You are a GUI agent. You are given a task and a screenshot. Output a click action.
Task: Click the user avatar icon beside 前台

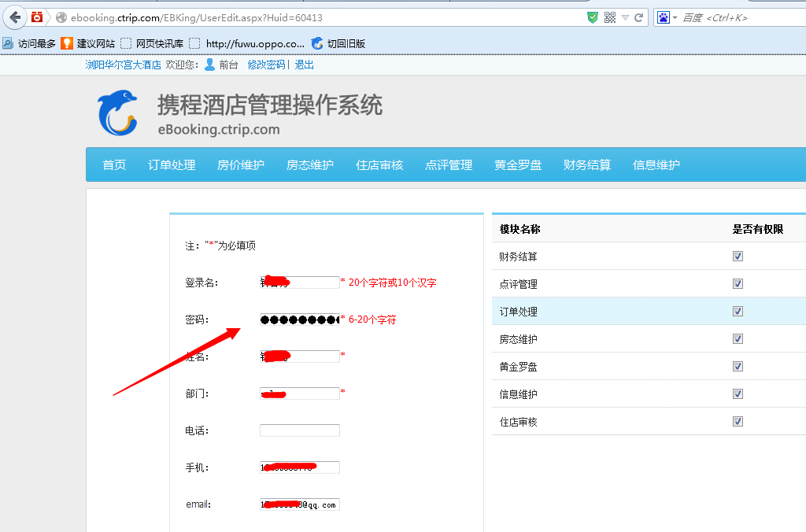[209, 65]
